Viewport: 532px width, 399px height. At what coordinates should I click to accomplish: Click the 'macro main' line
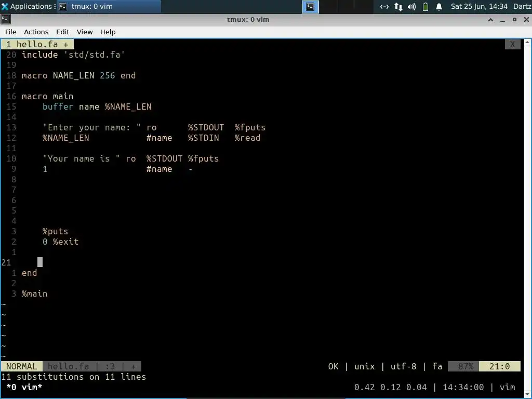[47, 96]
